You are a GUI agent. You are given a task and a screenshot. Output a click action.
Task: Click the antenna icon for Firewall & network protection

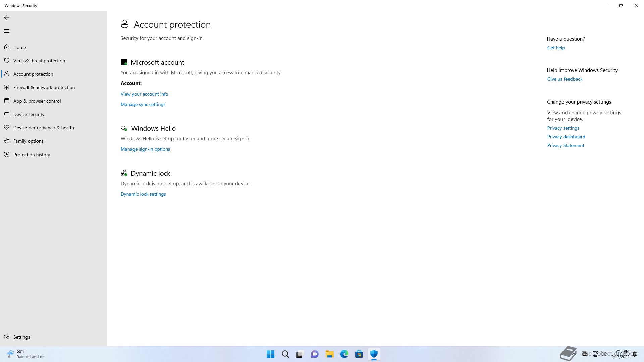coord(7,87)
